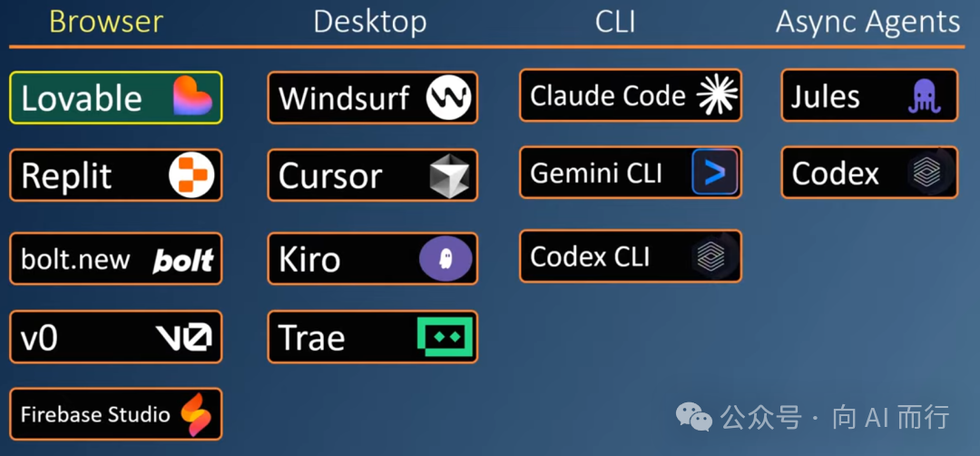
Task: Click the Firebase Studio flame icon
Action: pyautogui.click(x=196, y=414)
